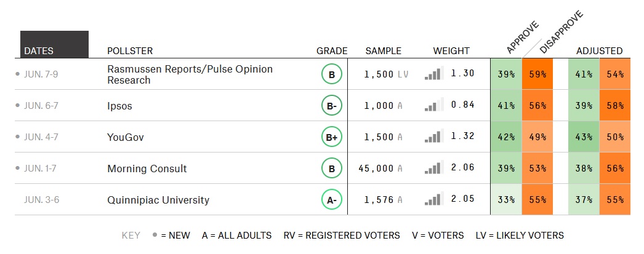Open the Quinnipiac University poll link
The image size is (644, 254).
coord(158,200)
